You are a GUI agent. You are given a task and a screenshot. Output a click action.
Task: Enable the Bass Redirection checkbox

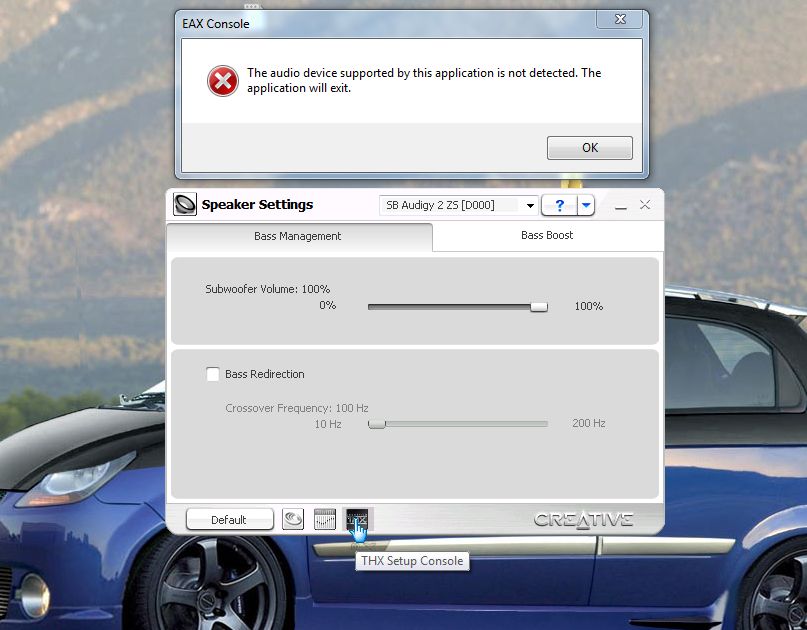point(213,374)
